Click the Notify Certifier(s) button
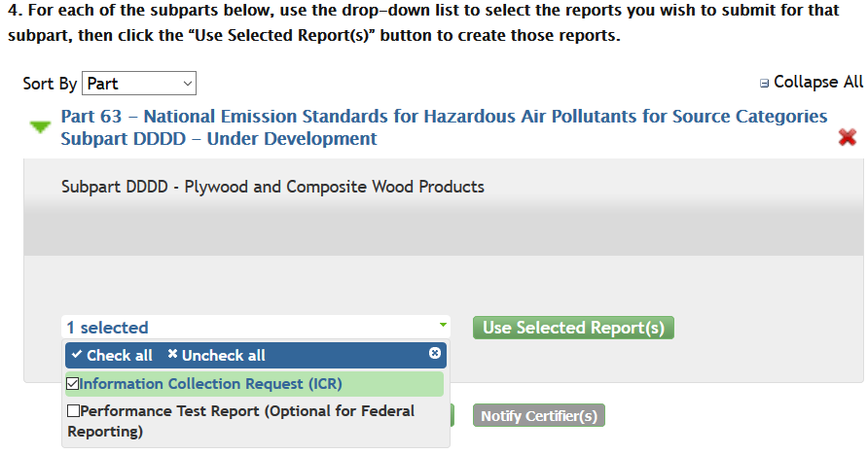The height and width of the screenshot is (455, 868). [539, 416]
